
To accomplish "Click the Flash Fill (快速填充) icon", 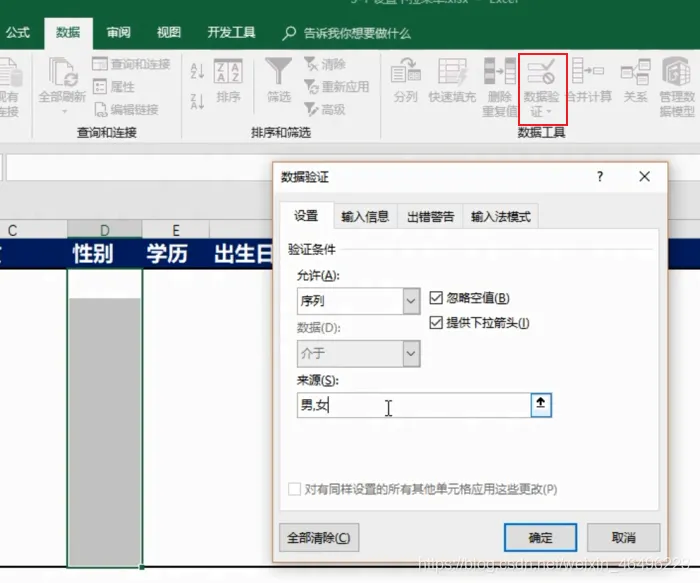I will pyautogui.click(x=452, y=72).
